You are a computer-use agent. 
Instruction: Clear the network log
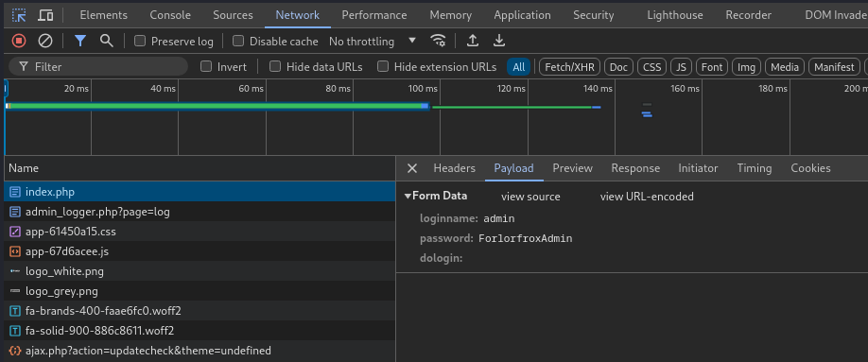click(44, 41)
